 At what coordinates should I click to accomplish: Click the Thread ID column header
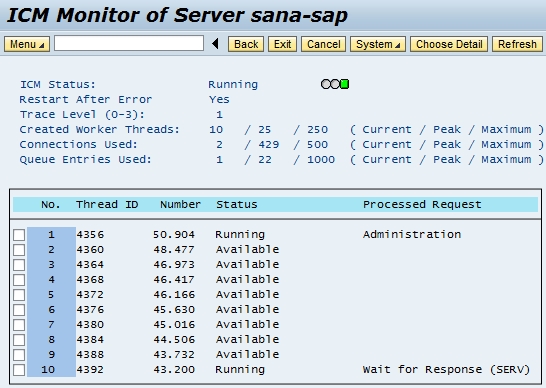(x=107, y=204)
